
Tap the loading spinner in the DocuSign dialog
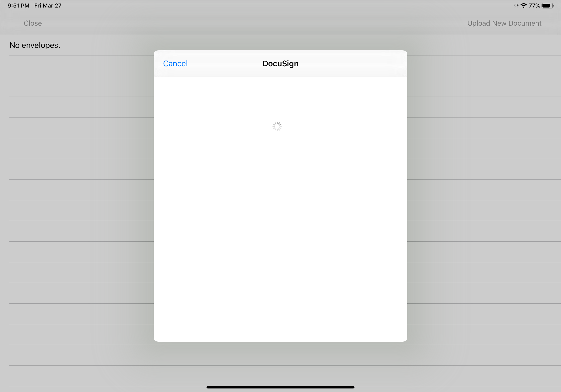(x=277, y=126)
